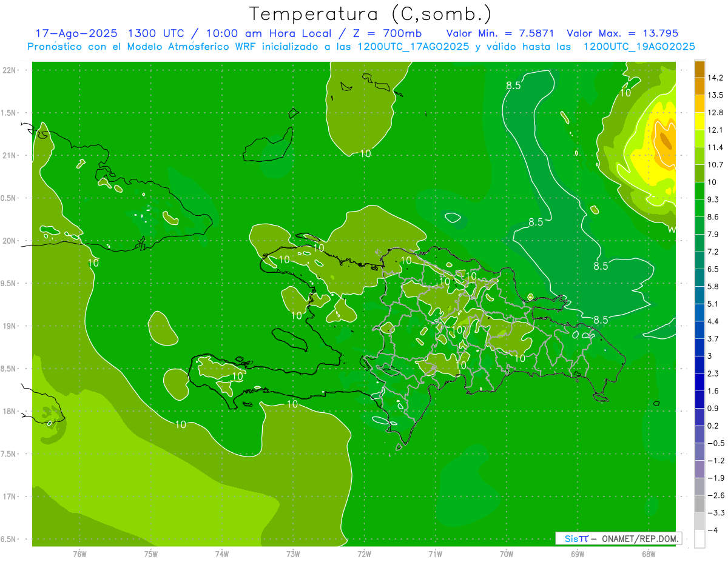Click the colorbar value "12.1"
Image resolution: width=728 pixels, height=562 pixels.
click(716, 130)
